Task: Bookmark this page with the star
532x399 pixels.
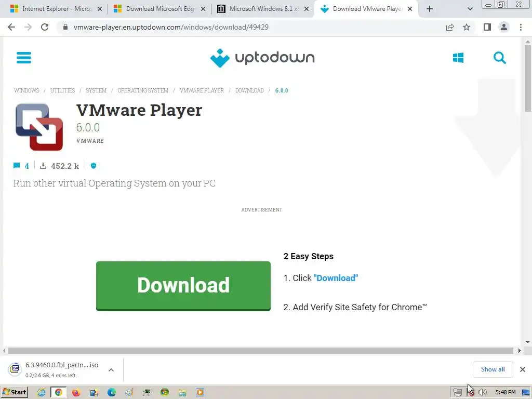Action: click(x=467, y=27)
